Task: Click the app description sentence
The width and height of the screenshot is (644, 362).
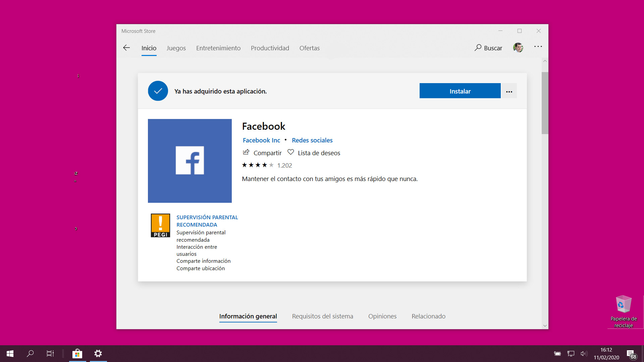Action: (x=330, y=179)
